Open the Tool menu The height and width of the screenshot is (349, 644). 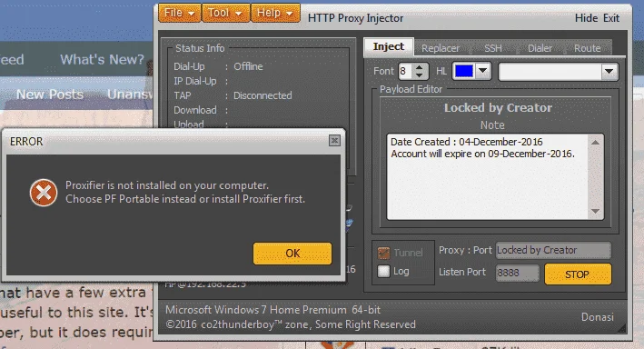click(x=225, y=13)
